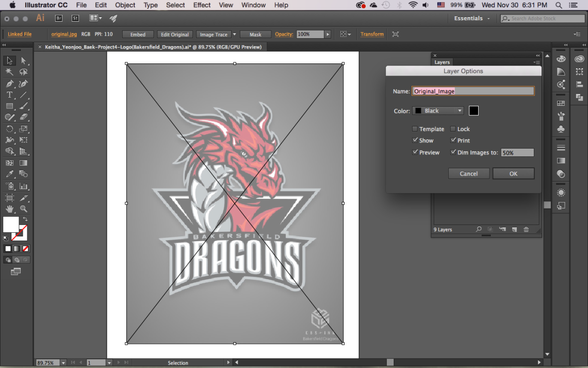Select the Column Graph tool

point(23,186)
